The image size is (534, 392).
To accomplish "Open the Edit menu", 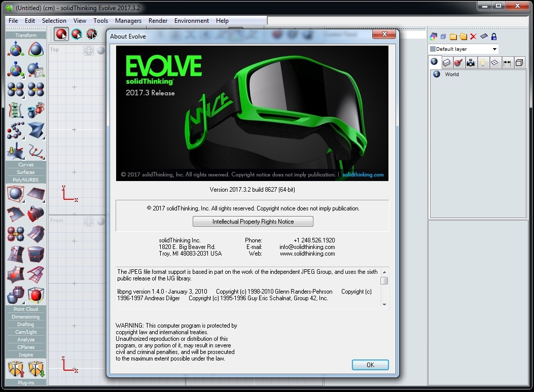I will click(30, 21).
